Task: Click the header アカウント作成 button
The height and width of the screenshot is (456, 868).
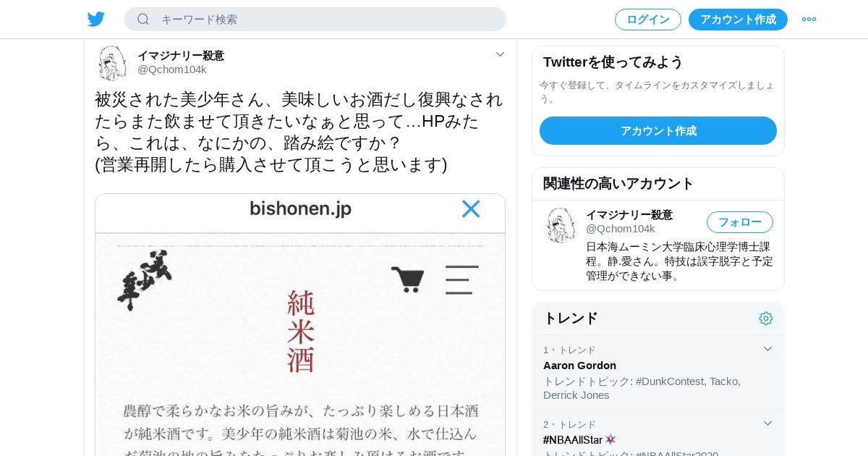Action: click(x=738, y=20)
